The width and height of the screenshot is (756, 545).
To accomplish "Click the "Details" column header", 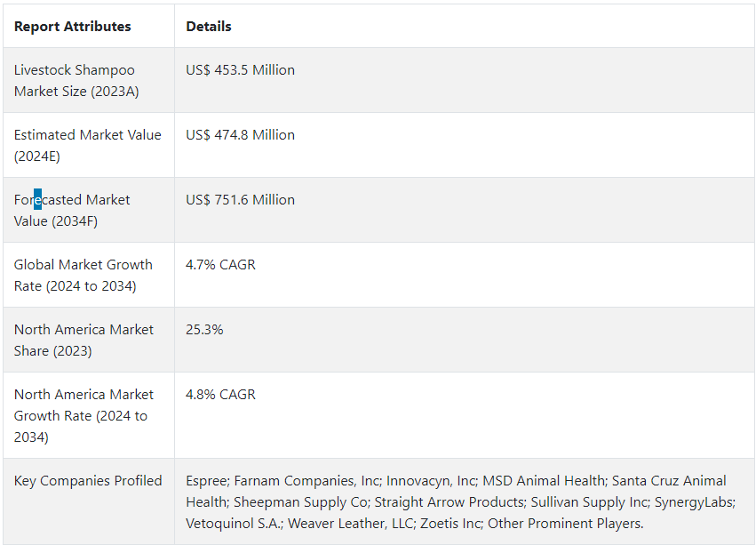I will click(x=209, y=27).
